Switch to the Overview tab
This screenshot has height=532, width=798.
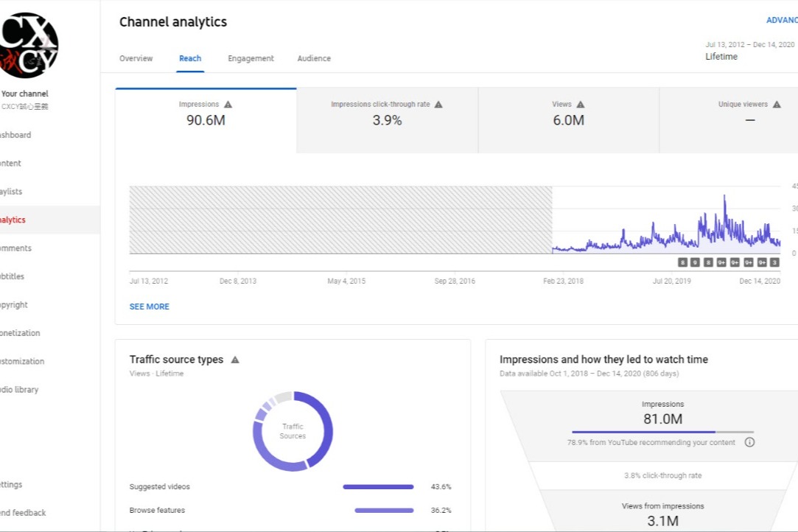(136, 59)
